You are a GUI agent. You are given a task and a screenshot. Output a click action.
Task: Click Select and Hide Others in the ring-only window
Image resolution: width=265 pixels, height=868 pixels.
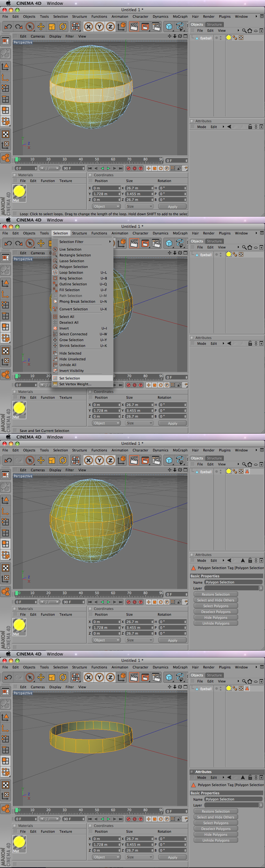click(216, 817)
